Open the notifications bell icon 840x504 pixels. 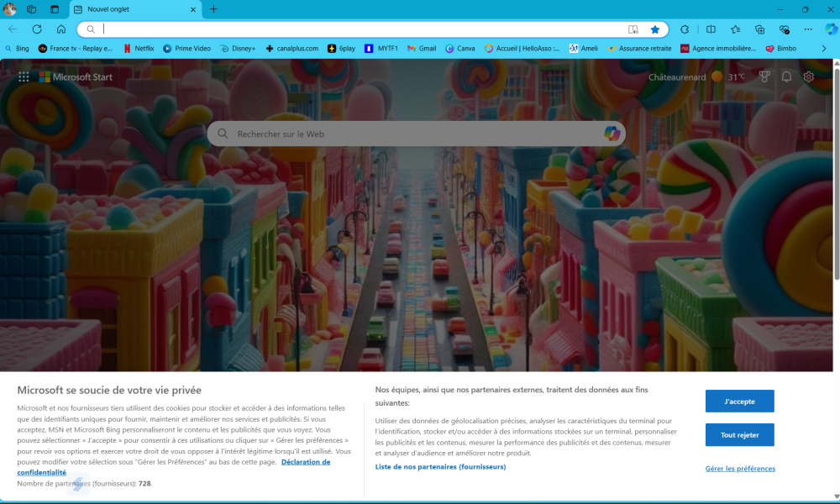tap(786, 76)
